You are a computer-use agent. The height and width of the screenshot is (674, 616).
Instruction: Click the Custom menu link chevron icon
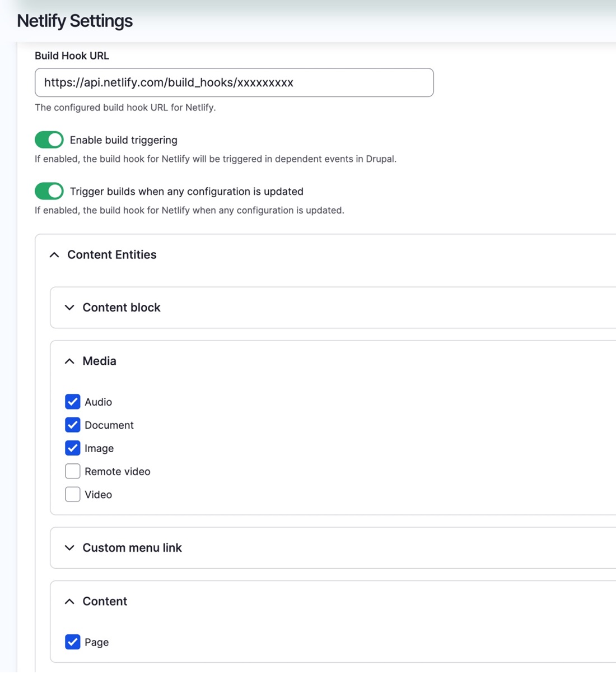[x=69, y=547]
